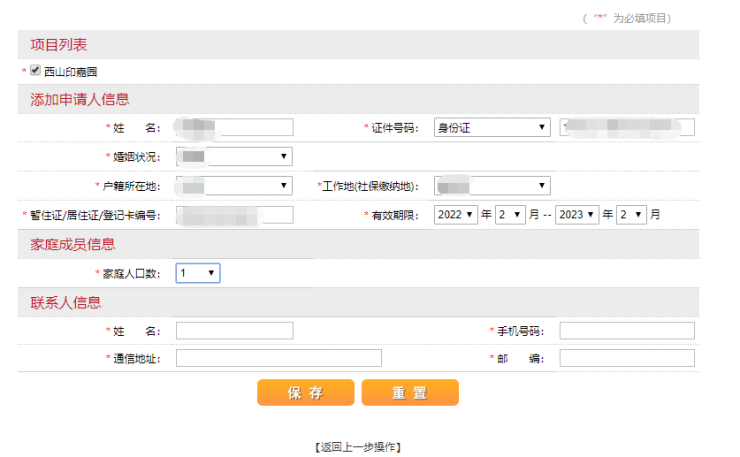
Task: Select the start month dropdown
Action: click(509, 215)
